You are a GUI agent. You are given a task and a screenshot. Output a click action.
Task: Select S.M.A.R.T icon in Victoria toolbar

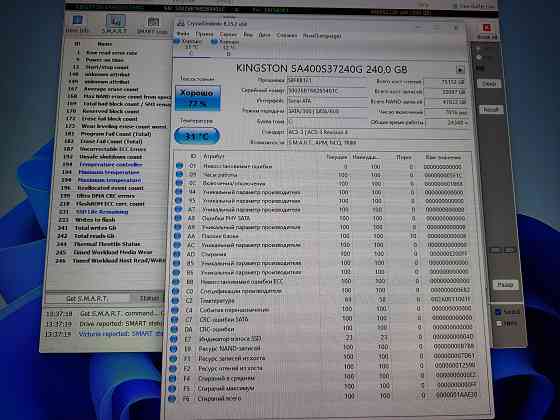(115, 24)
